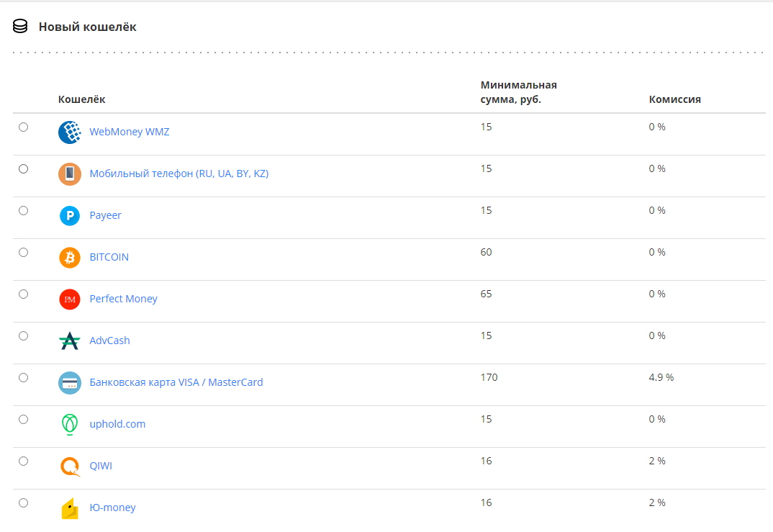773x532 pixels.
Task: Click the yellow Ю-money wallet icon
Action: click(x=70, y=508)
